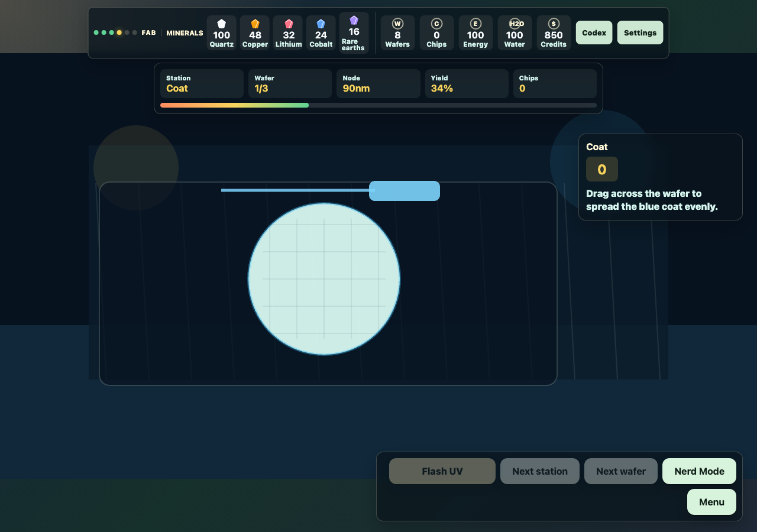
Task: Click the purple Rare earths gem icon
Action: 354,20
